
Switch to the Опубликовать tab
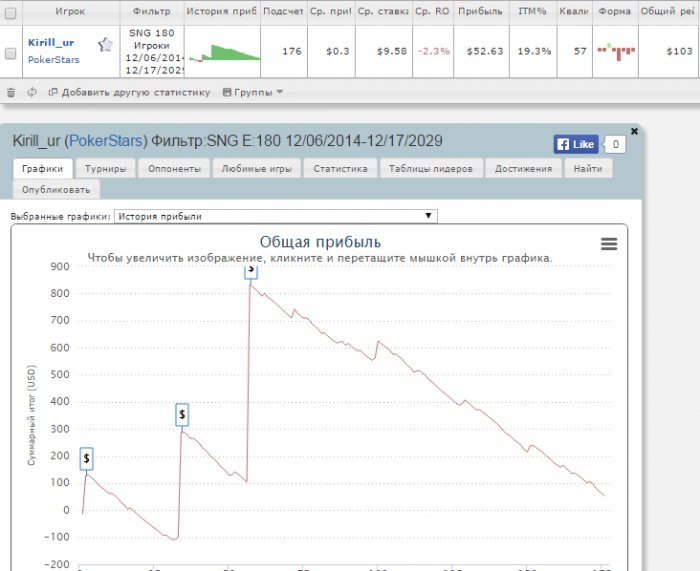[x=56, y=190]
